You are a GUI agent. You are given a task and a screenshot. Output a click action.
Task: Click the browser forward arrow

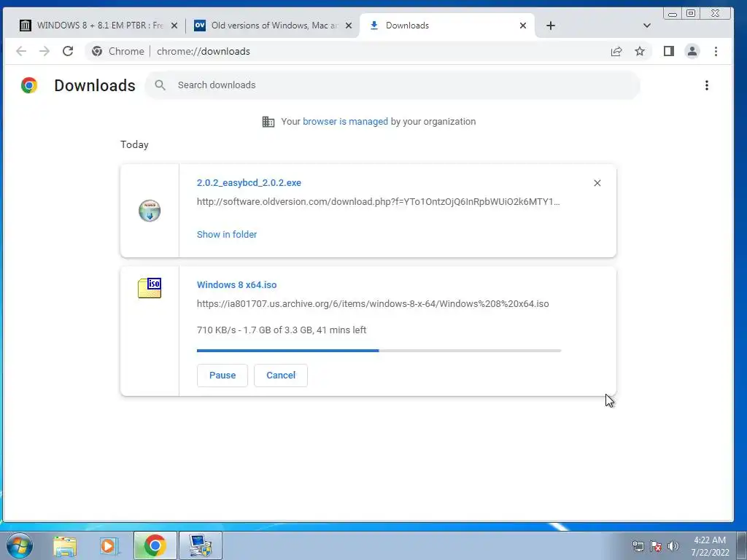(x=44, y=52)
